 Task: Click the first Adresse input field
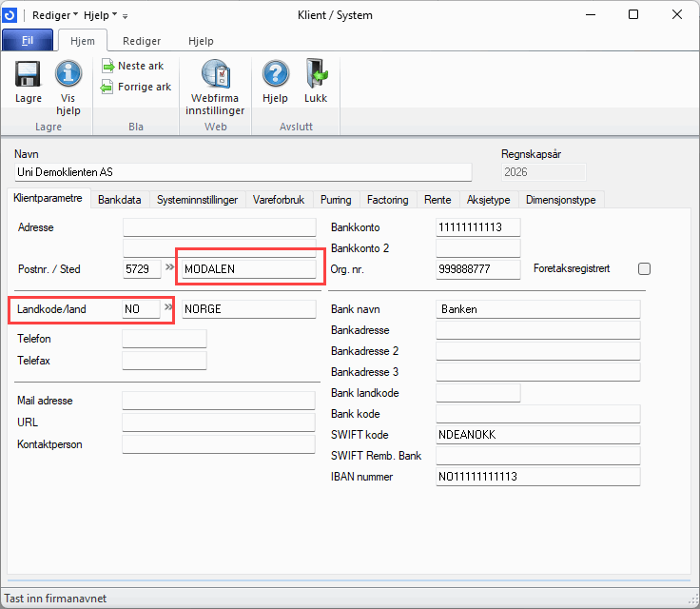point(220,227)
